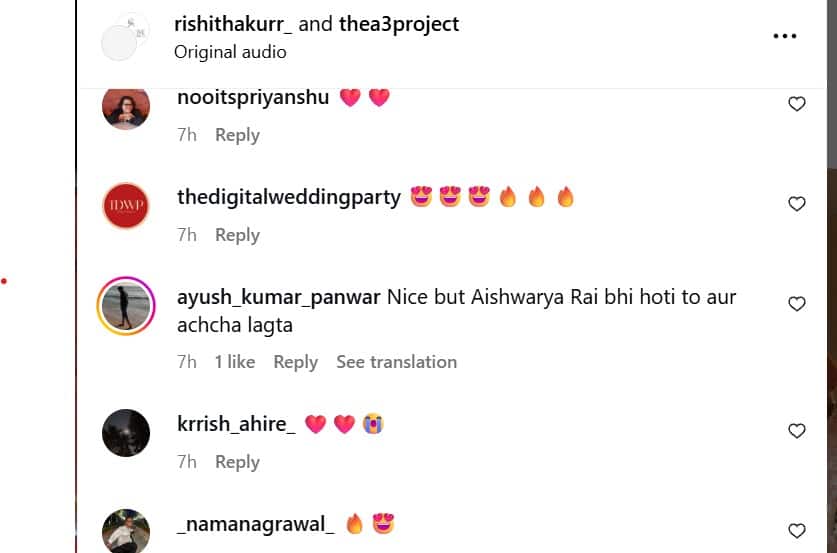Screen dimensions: 837x553
Task: Open nooitspriyanshu's profile picture
Action: click(x=126, y=106)
